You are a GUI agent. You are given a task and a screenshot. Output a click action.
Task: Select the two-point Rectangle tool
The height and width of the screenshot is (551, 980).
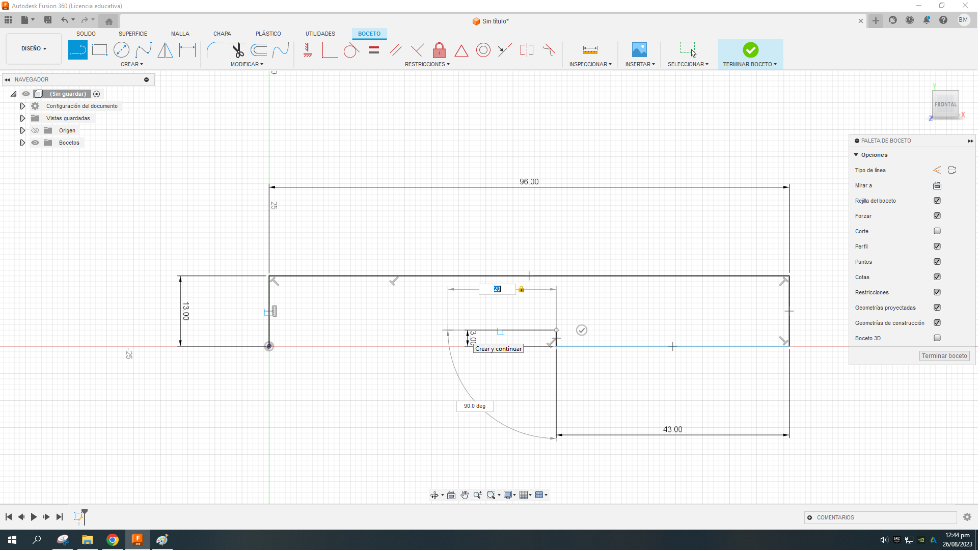point(99,50)
